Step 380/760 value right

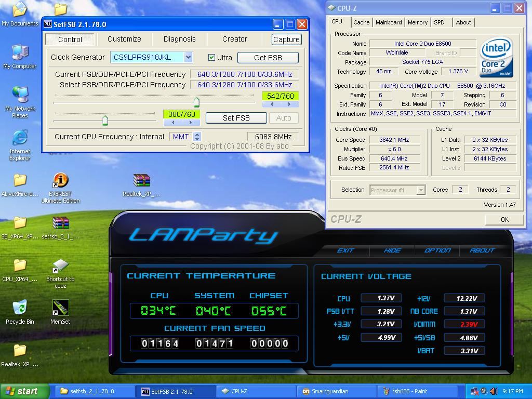pos(190,123)
